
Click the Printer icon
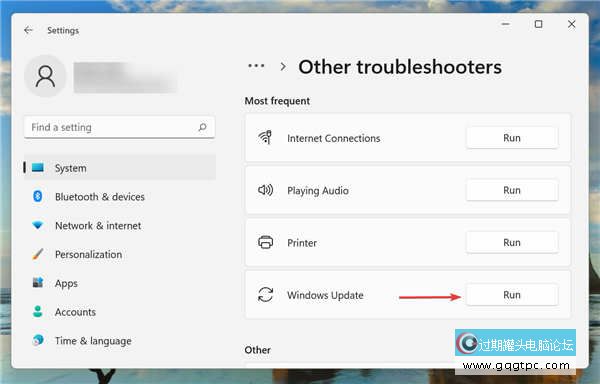point(265,242)
